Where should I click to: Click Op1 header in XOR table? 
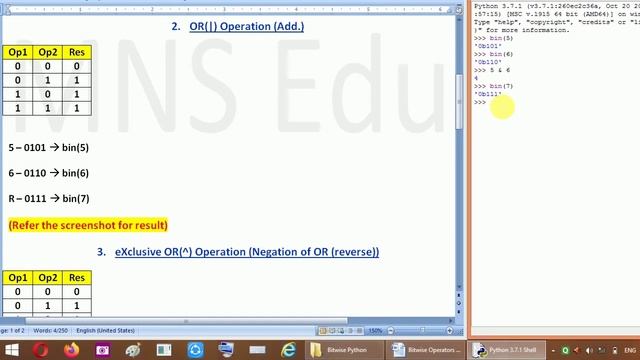(18, 278)
